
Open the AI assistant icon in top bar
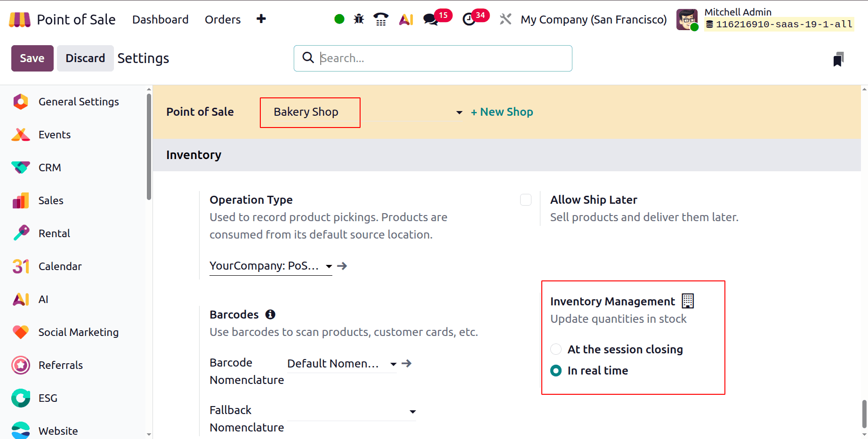pyautogui.click(x=406, y=19)
